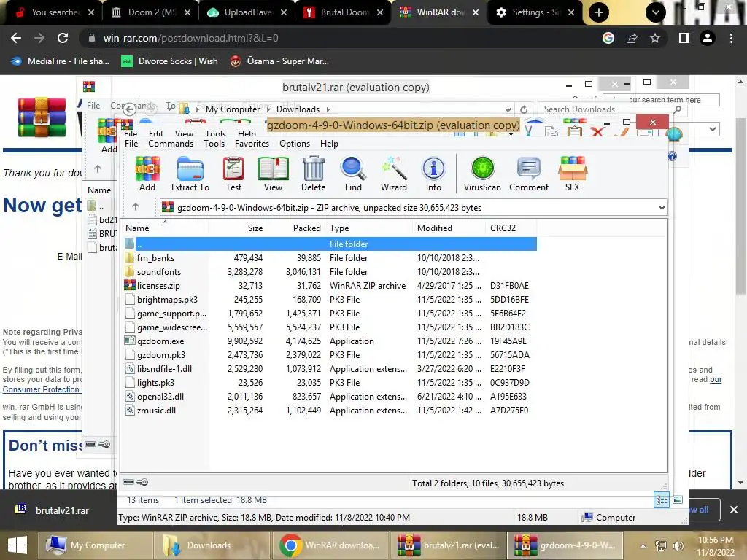Switch to the Brutal Doom browser tab
The height and width of the screenshot is (560, 747).
344,12
